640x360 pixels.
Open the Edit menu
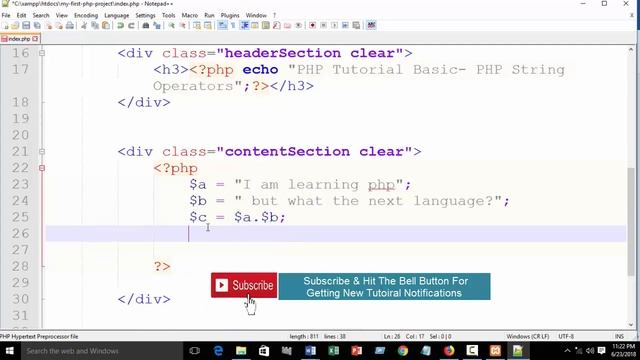21,15
